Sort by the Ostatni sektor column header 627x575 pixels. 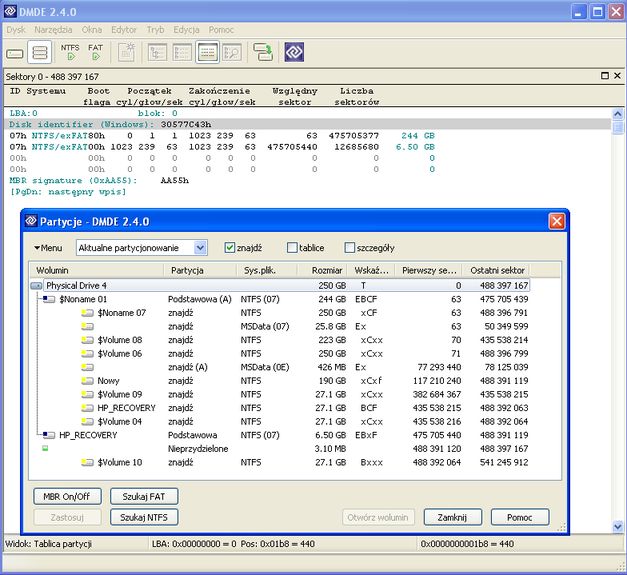tap(496, 270)
